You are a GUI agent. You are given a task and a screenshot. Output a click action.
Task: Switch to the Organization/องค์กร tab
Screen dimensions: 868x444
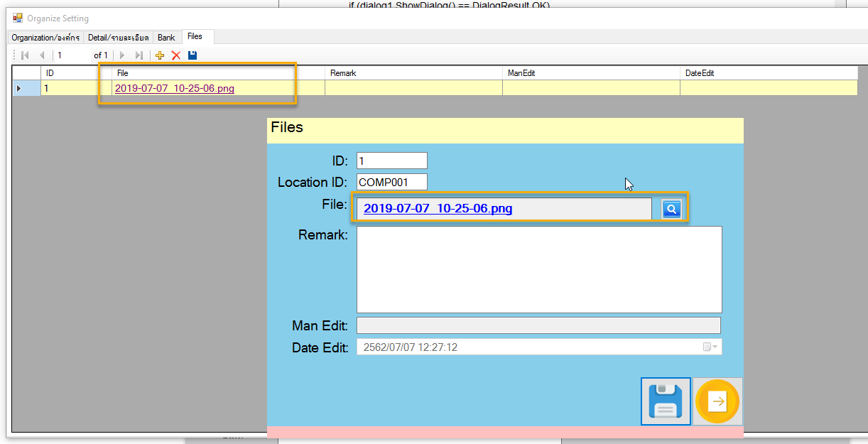[45, 38]
